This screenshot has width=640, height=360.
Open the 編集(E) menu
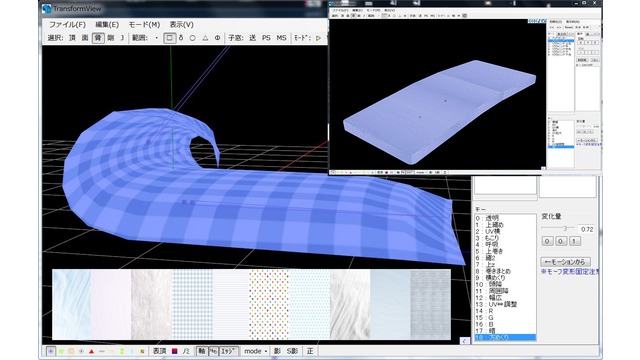(107, 24)
